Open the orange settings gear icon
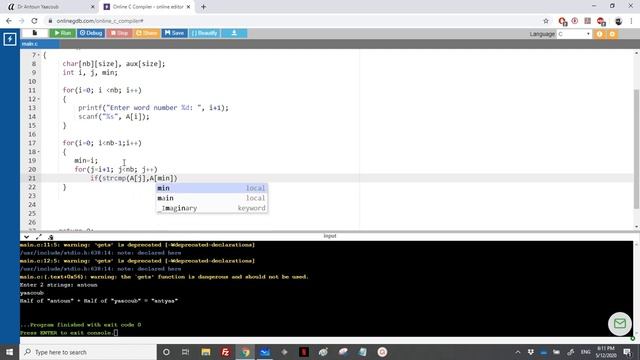Viewport: 640px width, 360px height. [x=612, y=34]
